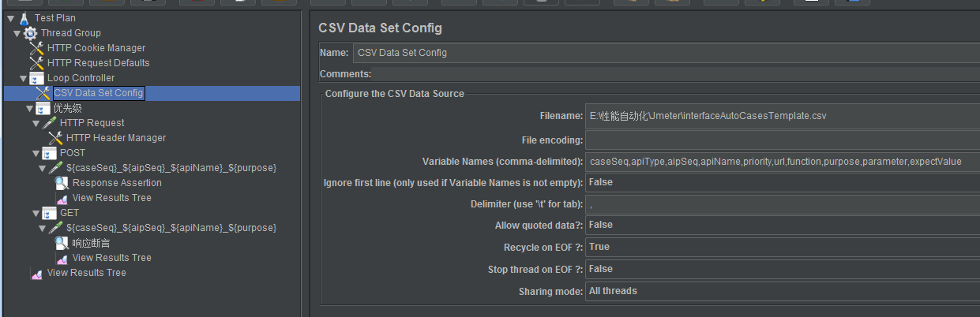The height and width of the screenshot is (317, 980).
Task: Click the HTTP Request sampler pipette icon
Action: 49,123
